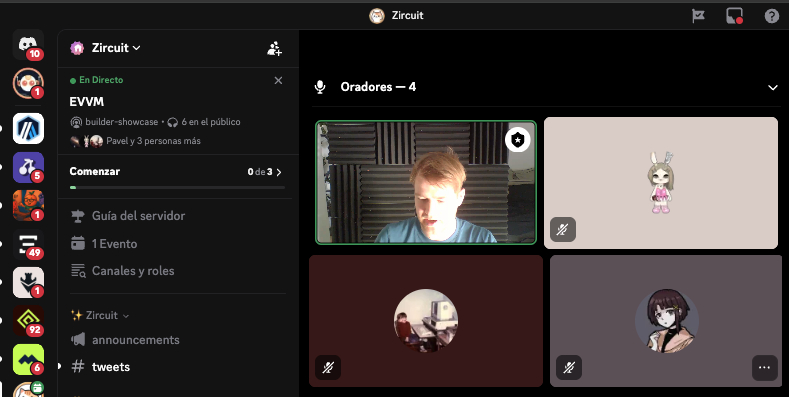Close the En Directo stage banner
The image size is (789, 397).
pos(278,81)
